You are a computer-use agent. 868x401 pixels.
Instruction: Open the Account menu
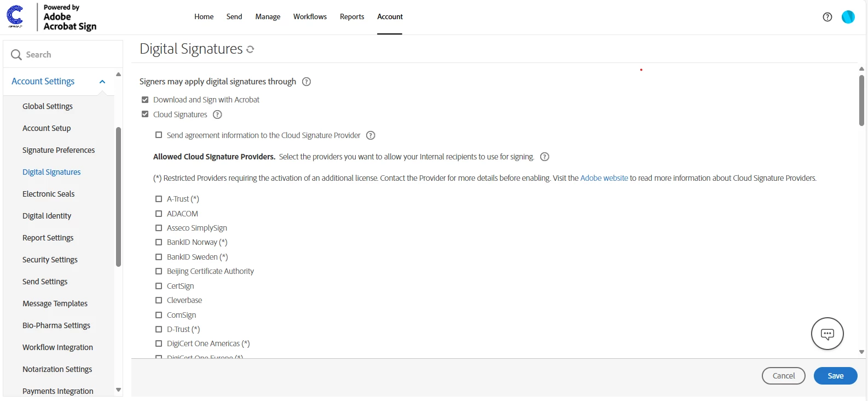390,17
